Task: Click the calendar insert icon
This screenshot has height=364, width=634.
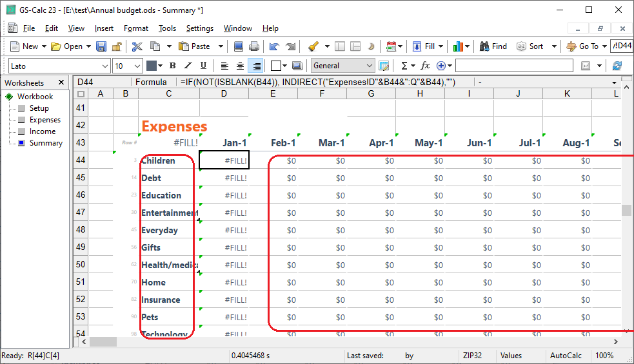Action: pyautogui.click(x=391, y=46)
